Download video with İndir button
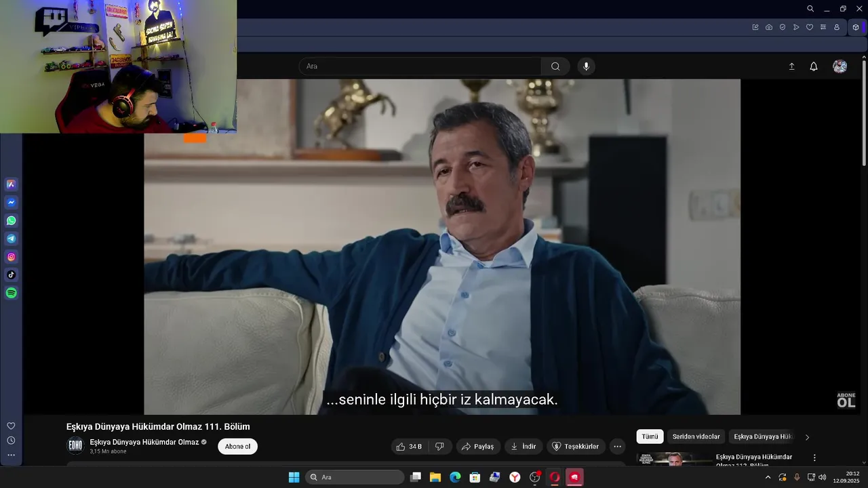Viewport: 868px width, 488px height. click(523, 447)
